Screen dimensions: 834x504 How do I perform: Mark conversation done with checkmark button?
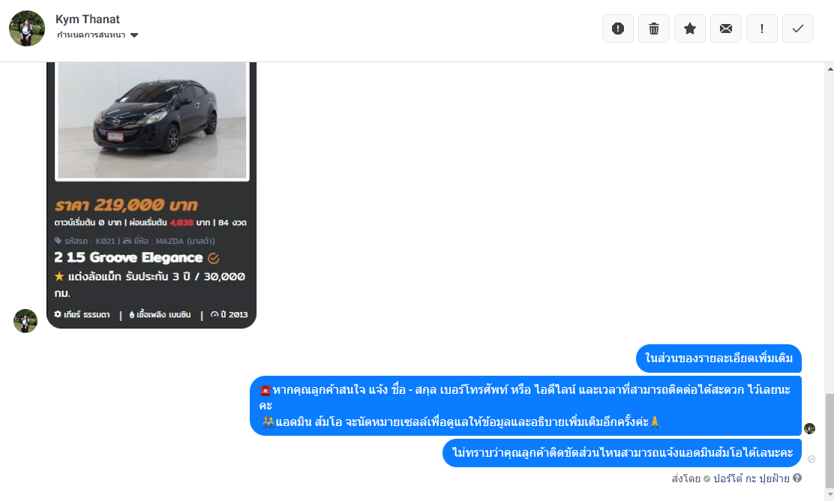pos(798,28)
